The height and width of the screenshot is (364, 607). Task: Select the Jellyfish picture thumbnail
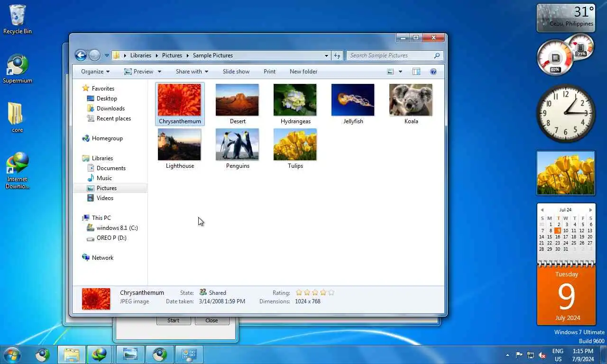353,100
